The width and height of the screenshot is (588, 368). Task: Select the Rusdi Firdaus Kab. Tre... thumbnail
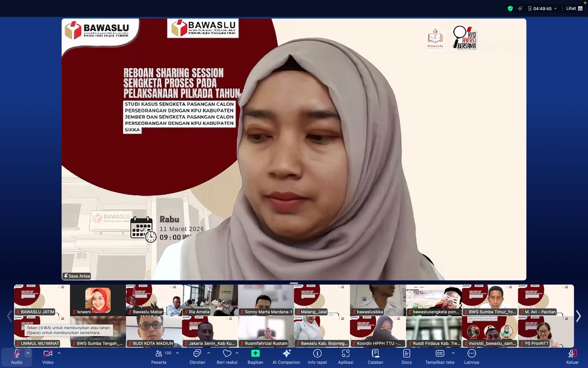(x=434, y=332)
